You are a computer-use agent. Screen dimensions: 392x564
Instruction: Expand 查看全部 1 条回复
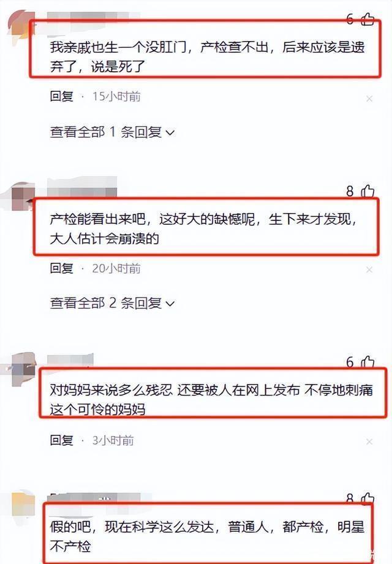pos(112,132)
